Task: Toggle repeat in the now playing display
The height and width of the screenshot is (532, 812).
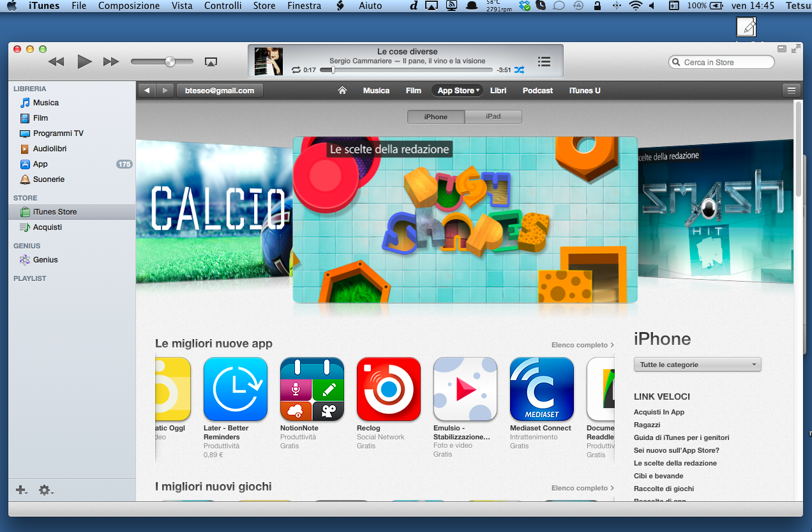Action: point(296,70)
